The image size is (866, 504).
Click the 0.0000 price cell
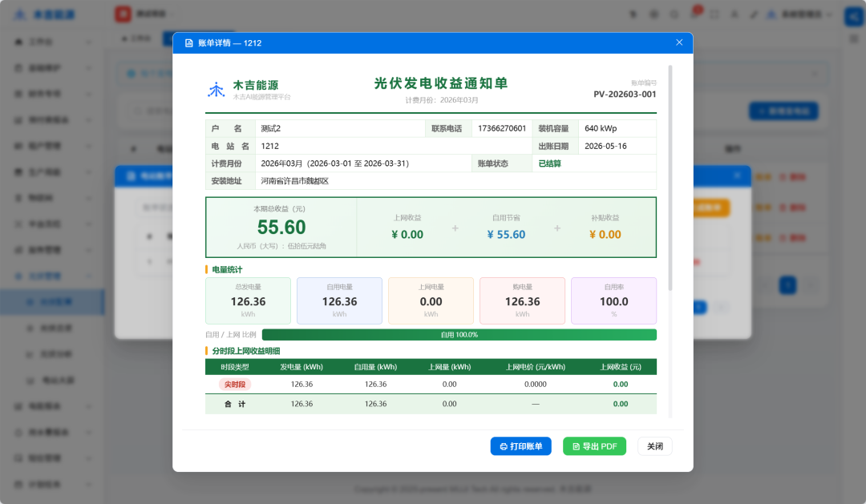click(535, 385)
